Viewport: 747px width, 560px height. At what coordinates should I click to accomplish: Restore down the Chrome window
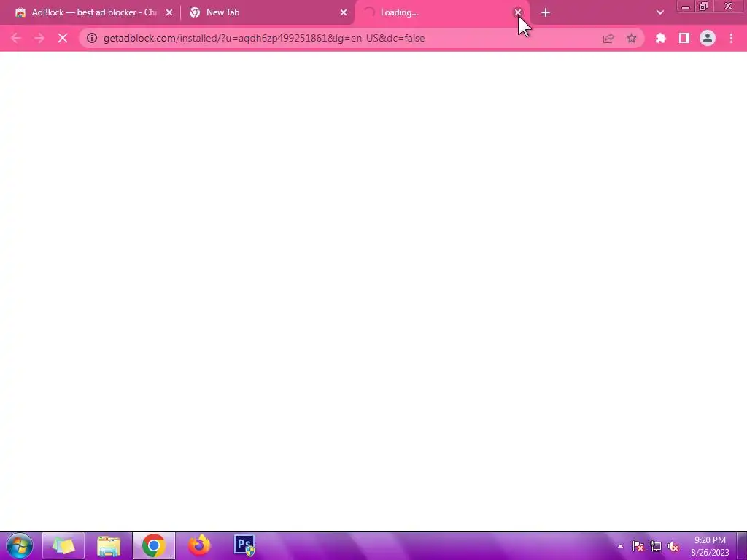click(x=704, y=6)
